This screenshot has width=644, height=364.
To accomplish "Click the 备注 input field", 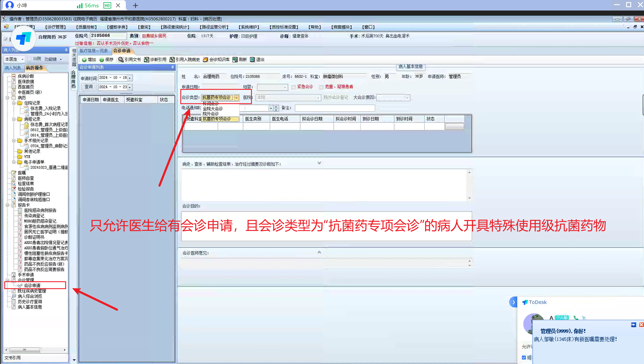I will tap(335, 108).
